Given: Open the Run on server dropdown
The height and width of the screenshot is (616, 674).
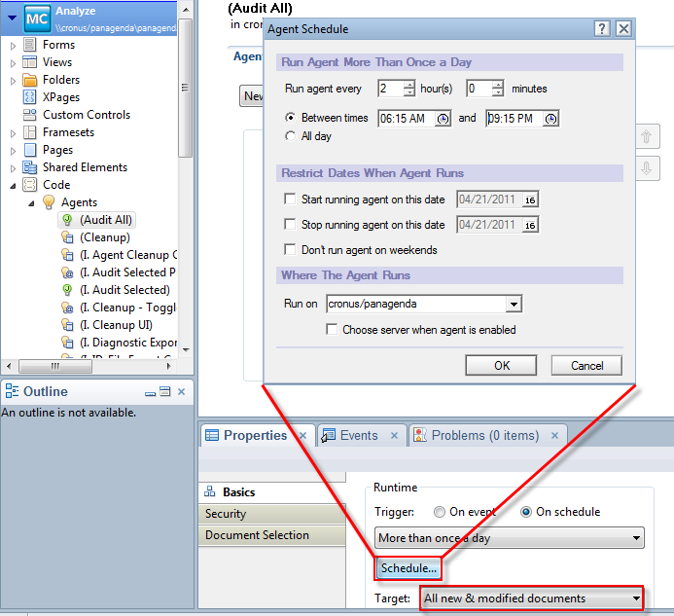Looking at the screenshot, I should tap(514, 305).
